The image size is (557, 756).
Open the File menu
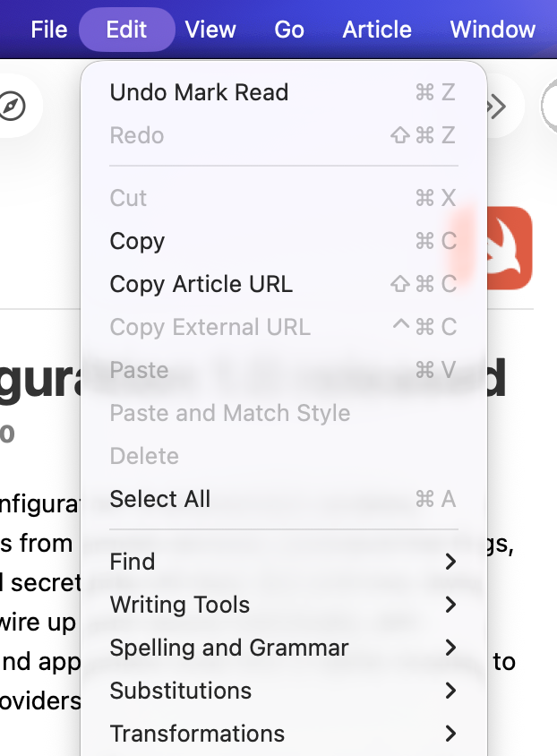pos(49,30)
